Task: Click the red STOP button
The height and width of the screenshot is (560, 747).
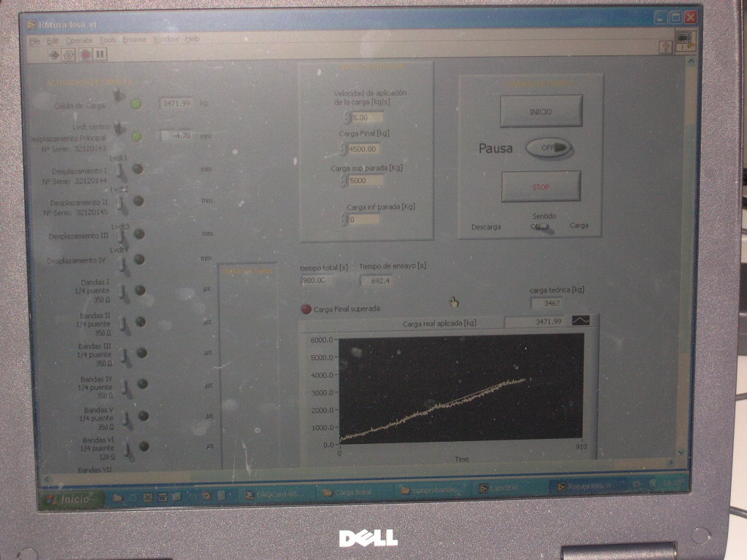Action: pyautogui.click(x=541, y=187)
